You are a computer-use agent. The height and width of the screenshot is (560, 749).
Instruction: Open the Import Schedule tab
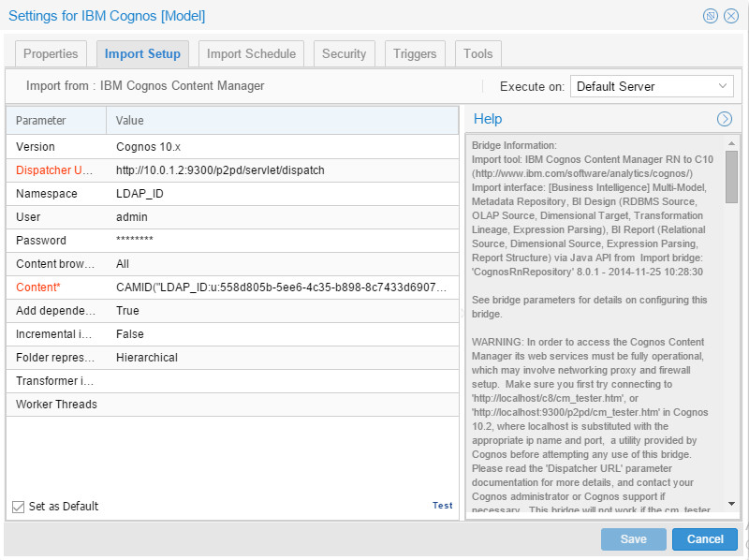click(251, 53)
